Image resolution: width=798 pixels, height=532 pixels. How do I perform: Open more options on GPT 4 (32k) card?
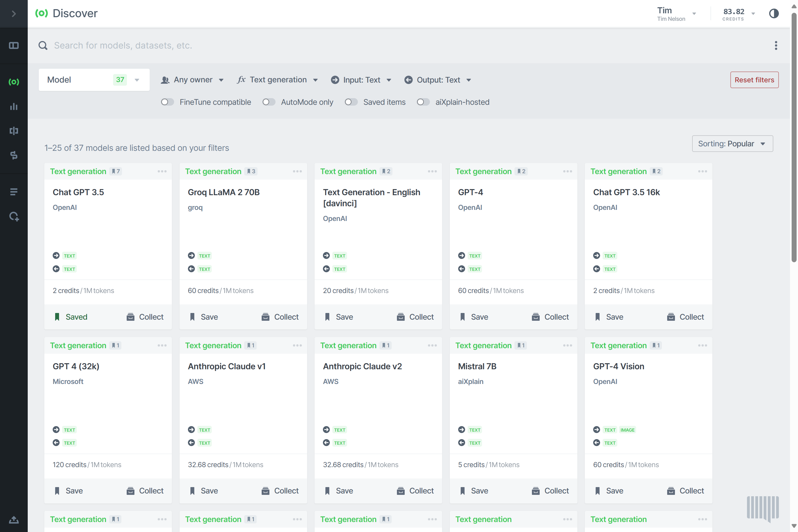[x=162, y=345]
